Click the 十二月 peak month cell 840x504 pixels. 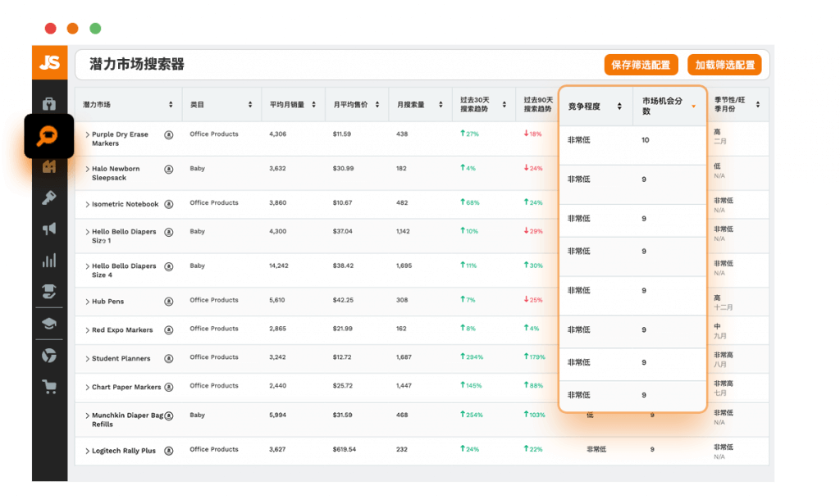coord(724,307)
